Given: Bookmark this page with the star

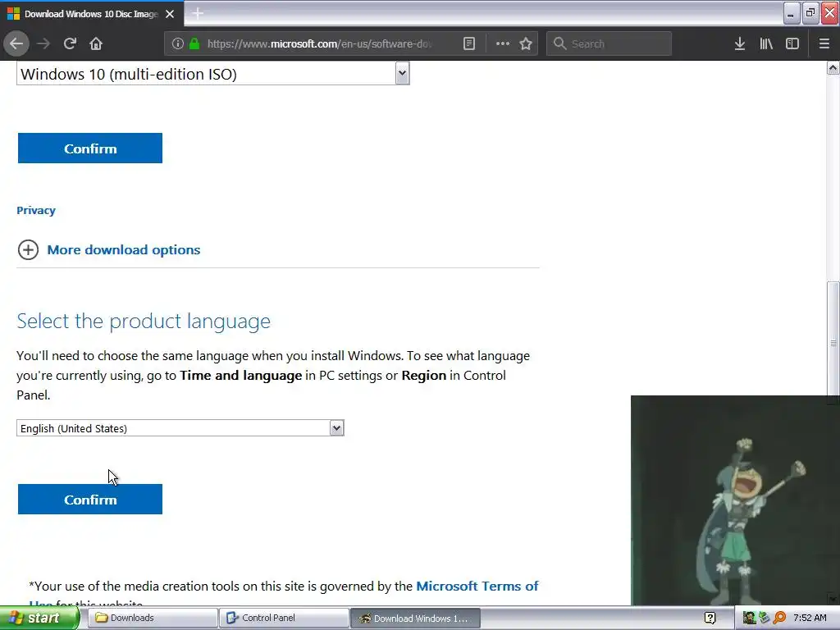Looking at the screenshot, I should [526, 43].
